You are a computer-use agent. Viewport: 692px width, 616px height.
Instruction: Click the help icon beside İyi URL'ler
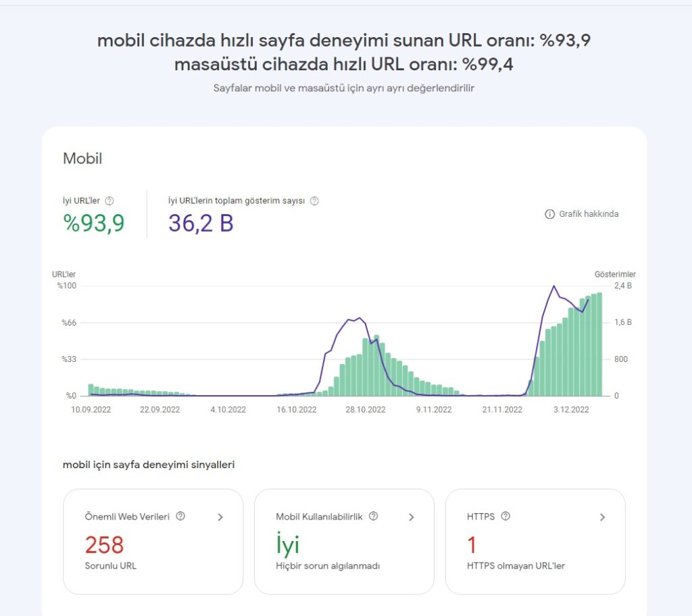coord(109,201)
